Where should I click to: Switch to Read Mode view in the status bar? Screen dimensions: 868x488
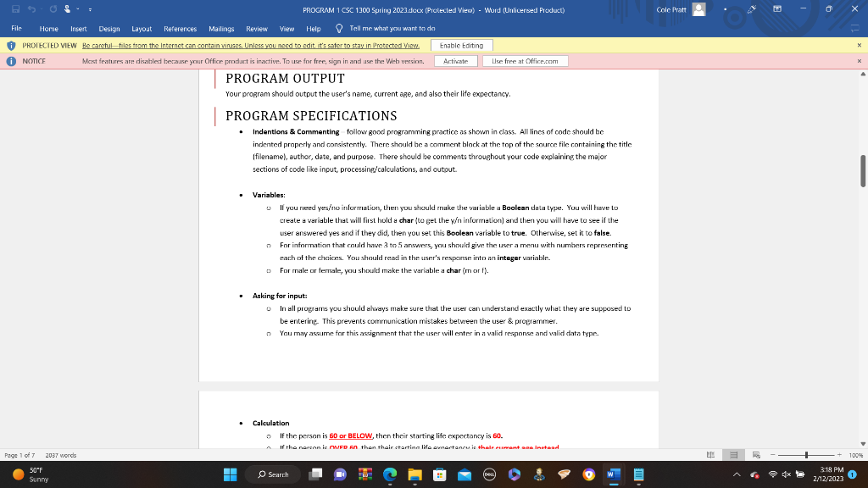click(710, 455)
